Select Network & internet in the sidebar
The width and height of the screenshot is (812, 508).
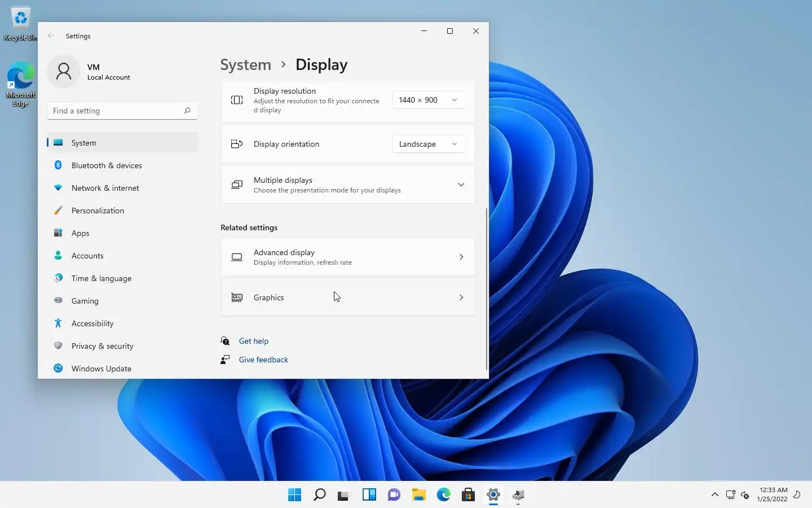(122, 188)
